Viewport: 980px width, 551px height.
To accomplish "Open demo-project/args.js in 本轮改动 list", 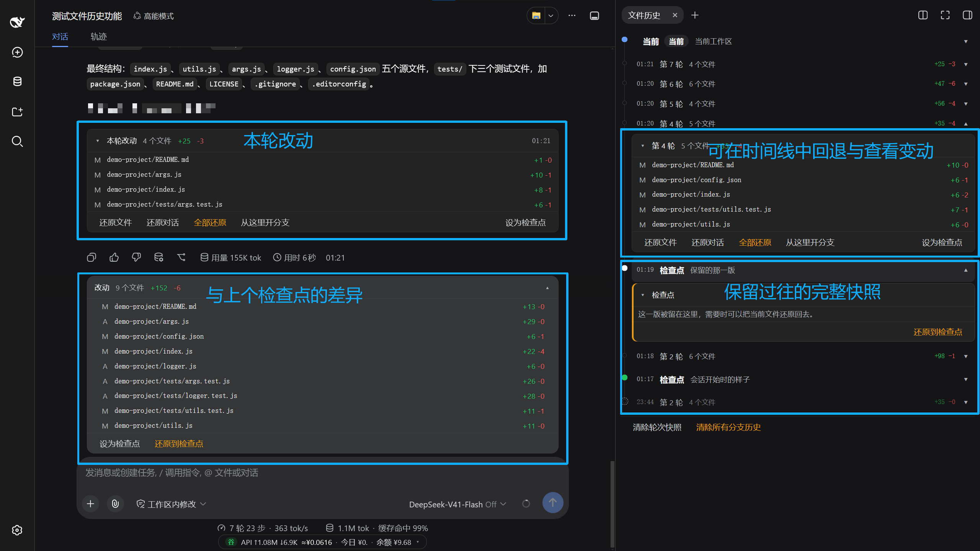I will 323,175.
